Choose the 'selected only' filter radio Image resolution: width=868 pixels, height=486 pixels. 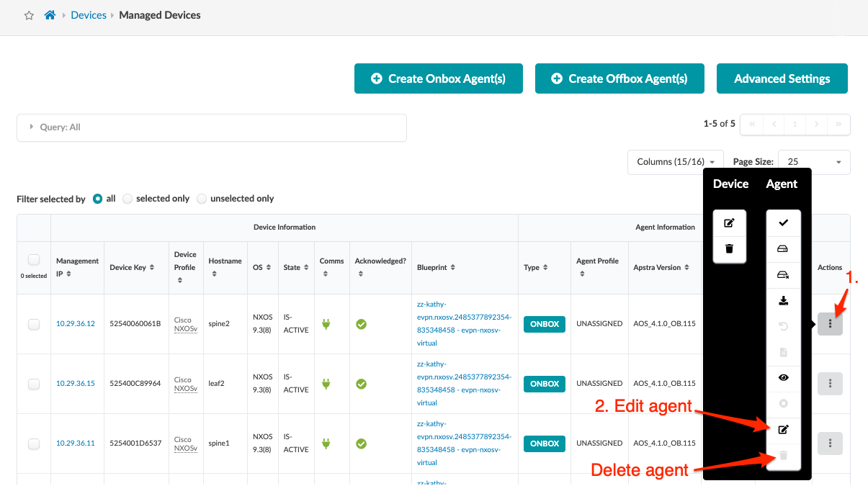[x=127, y=199]
